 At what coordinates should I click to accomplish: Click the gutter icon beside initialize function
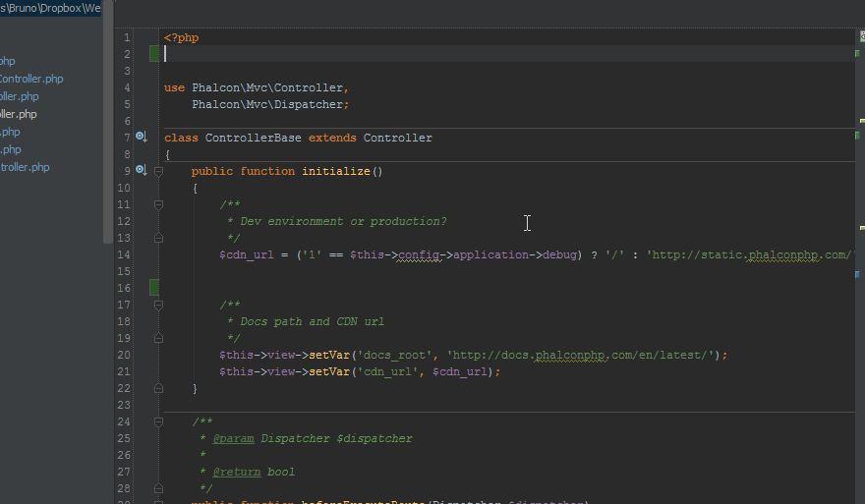[141, 171]
